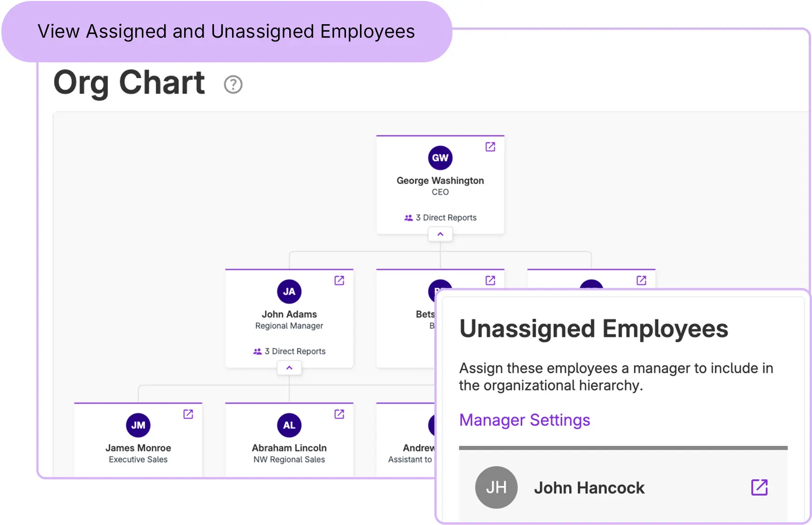812x525 pixels.
Task: Open the Manager Settings link
Action: (x=524, y=420)
